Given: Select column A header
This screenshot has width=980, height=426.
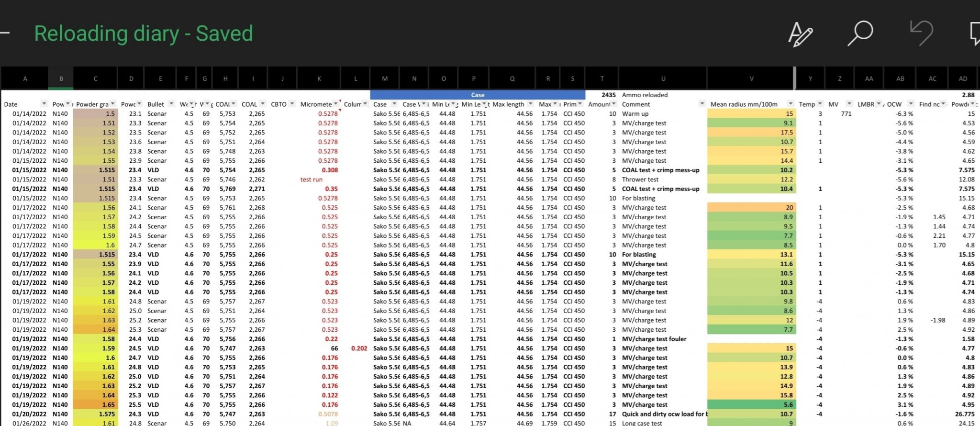Looking at the screenshot, I should tap(25, 78).
